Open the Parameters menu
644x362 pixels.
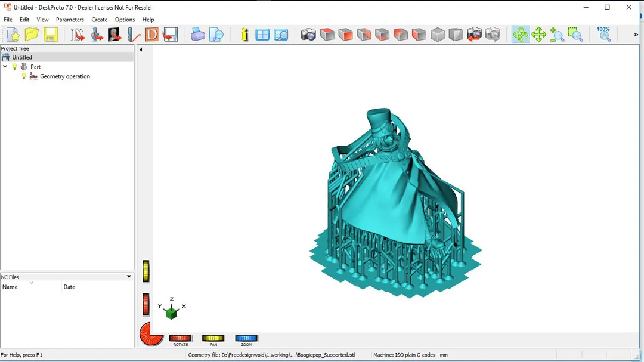70,20
